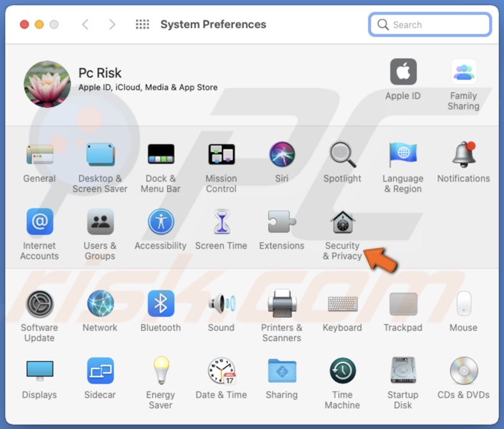Go back using the left chevron
Viewport: 504px width, 429px height.
tap(85, 25)
